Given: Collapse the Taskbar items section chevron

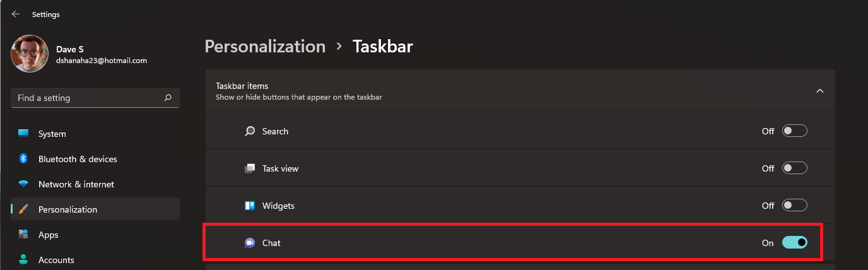Looking at the screenshot, I should pos(820,91).
